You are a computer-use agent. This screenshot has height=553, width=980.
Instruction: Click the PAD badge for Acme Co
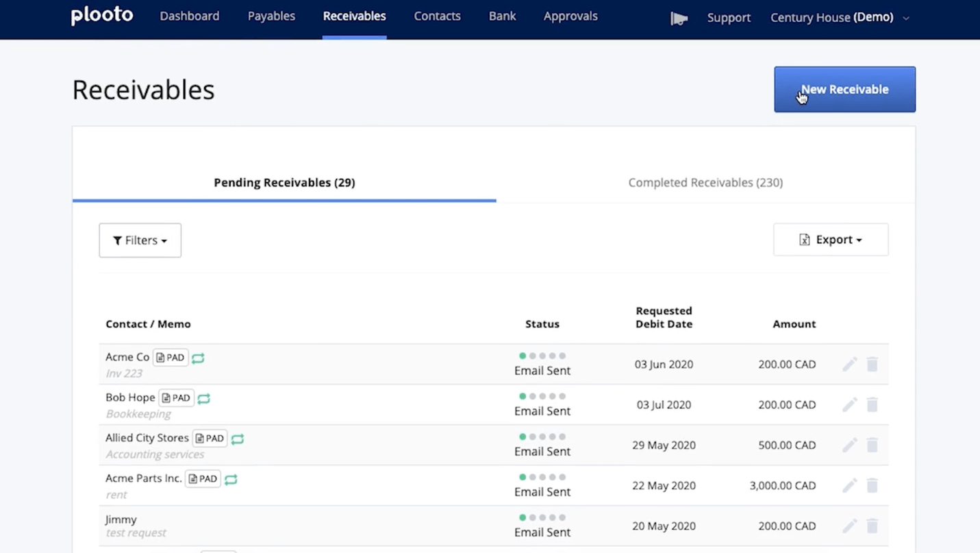click(171, 358)
